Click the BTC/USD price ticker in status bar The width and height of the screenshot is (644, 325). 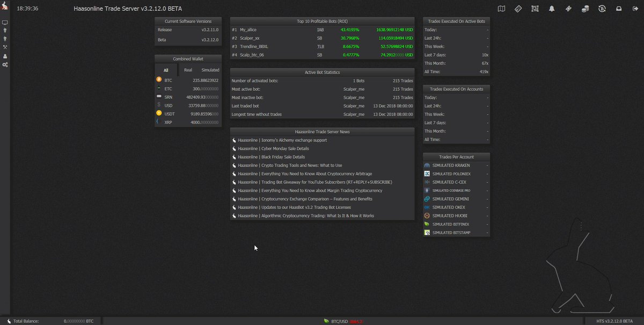343,321
